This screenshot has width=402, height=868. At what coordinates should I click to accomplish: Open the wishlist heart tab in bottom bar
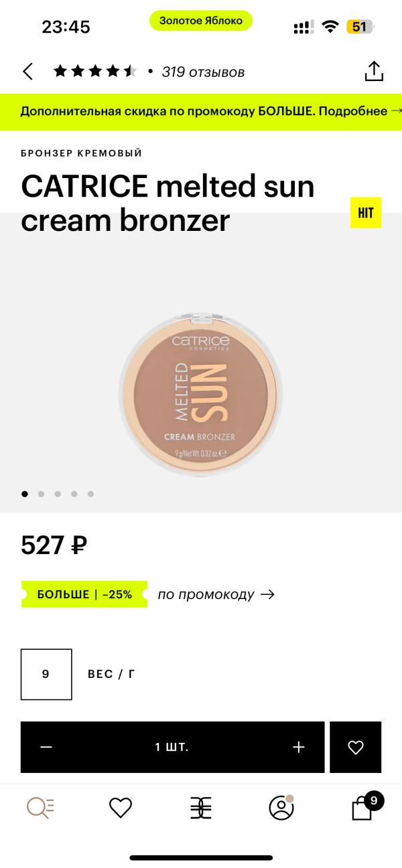coord(121,808)
